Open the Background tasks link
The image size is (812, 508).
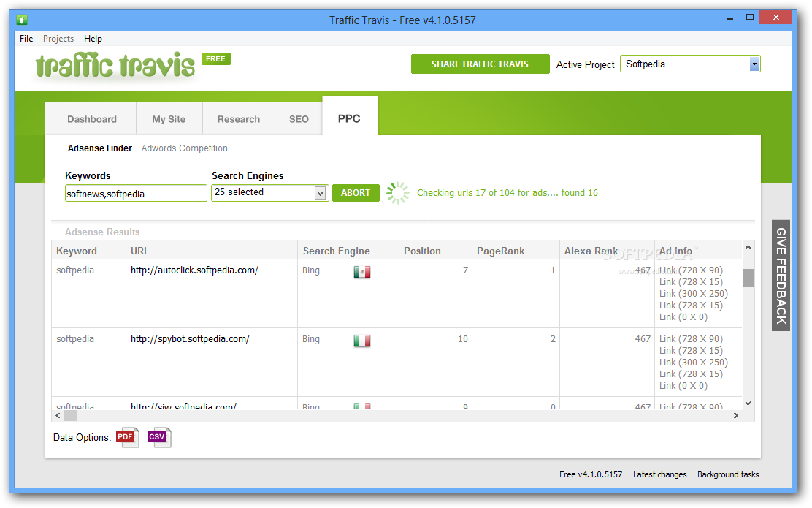(728, 474)
